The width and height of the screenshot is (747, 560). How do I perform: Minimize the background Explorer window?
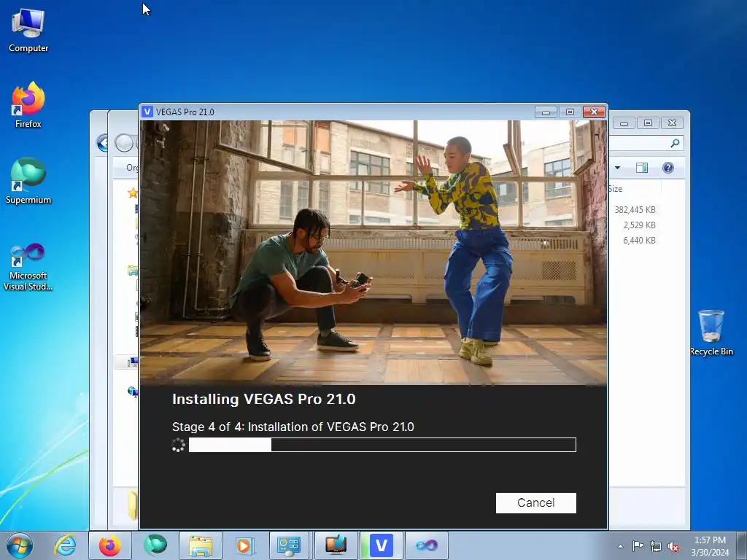pos(624,122)
